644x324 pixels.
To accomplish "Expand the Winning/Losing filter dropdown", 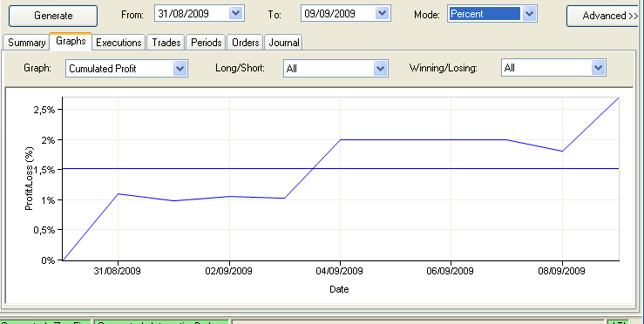I will (x=598, y=68).
